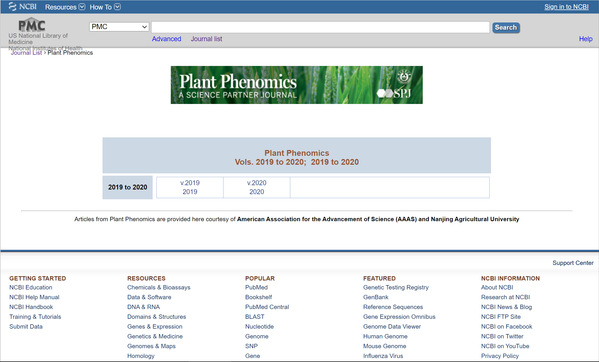Select the 2019 to 2020 range cell
Screen dimensions: 599x362
coord(128,187)
